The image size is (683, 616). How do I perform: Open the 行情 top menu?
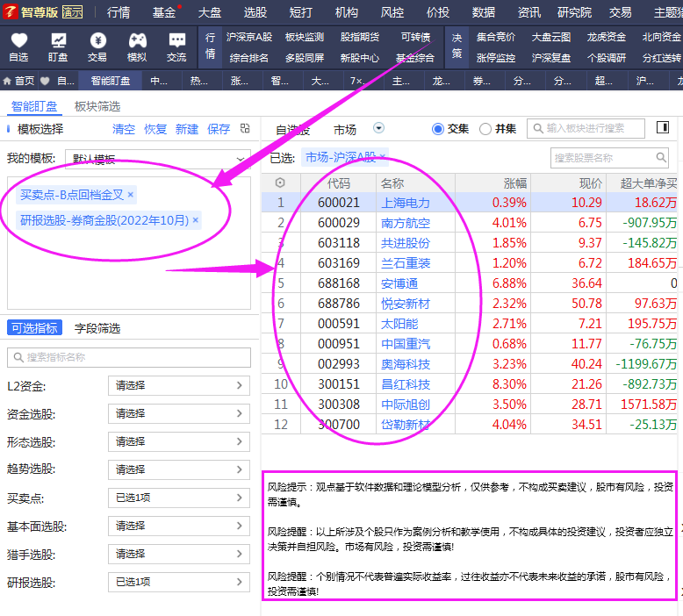click(119, 12)
